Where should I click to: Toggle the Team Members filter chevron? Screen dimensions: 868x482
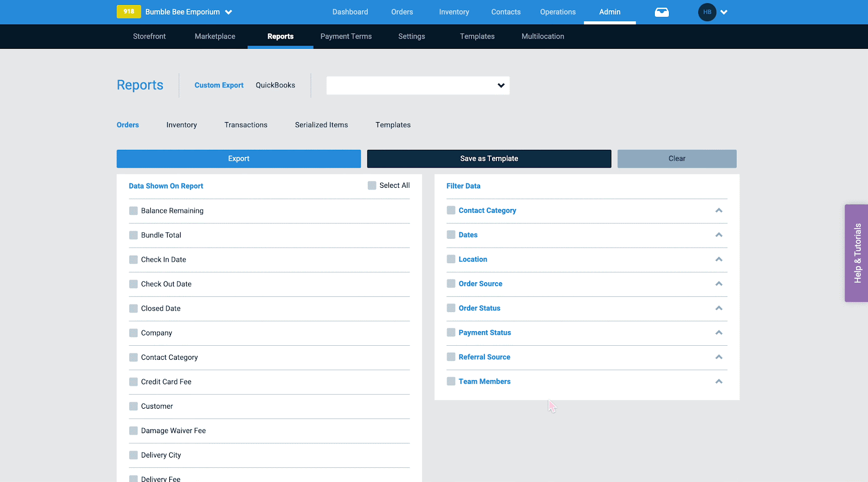(x=718, y=382)
